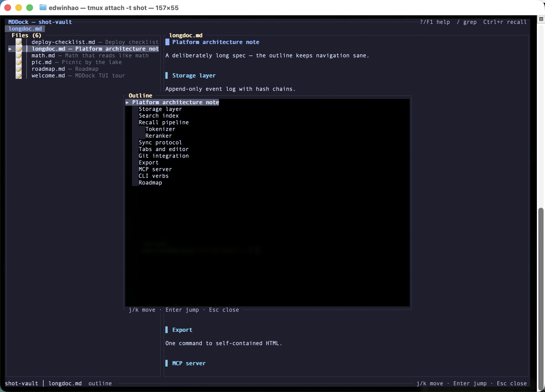Jump to Sync protocol in the Outline
This screenshot has height=392, width=545.
tap(160, 142)
